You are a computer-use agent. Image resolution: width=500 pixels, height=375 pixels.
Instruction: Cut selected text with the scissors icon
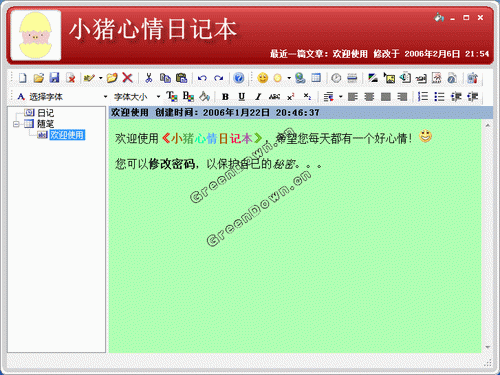coord(149,78)
